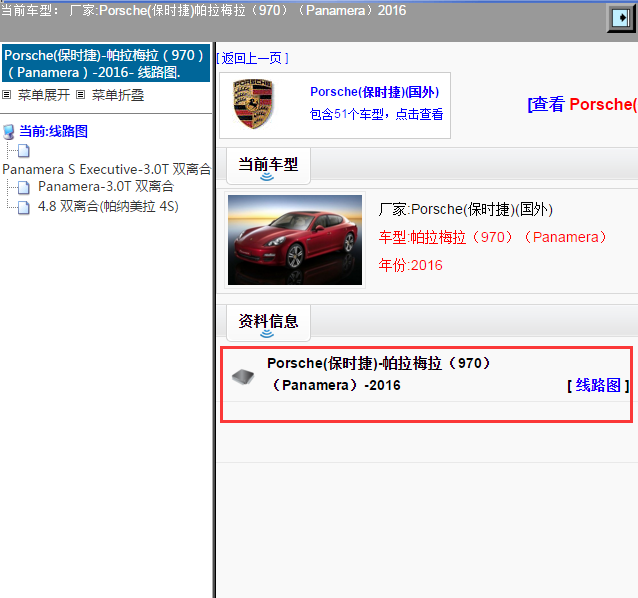Switch to the 当前车型 tab
This screenshot has width=638, height=598.
(x=268, y=166)
